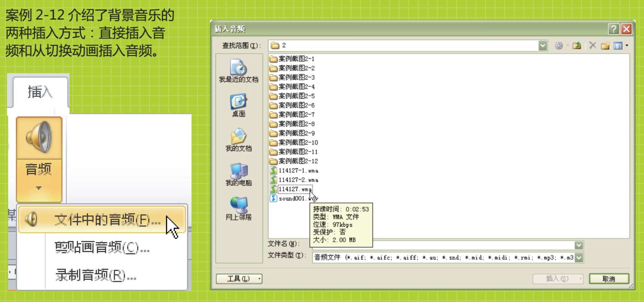
Task: Create a new folder via toolbar icon
Action: [x=605, y=46]
